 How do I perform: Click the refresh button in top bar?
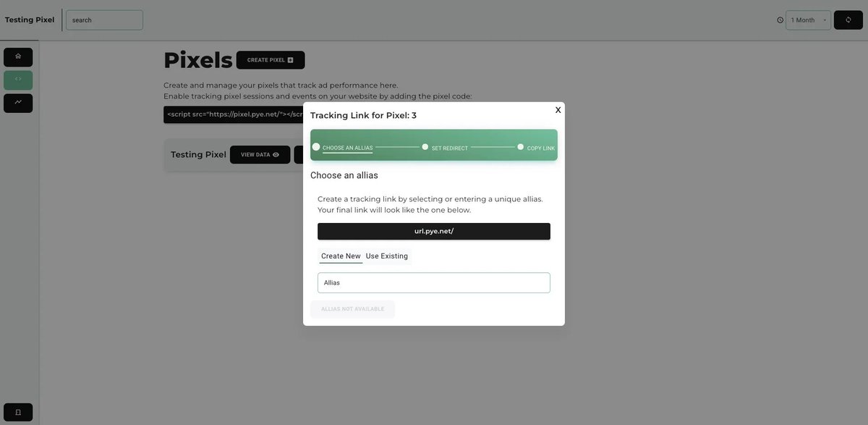pos(848,20)
